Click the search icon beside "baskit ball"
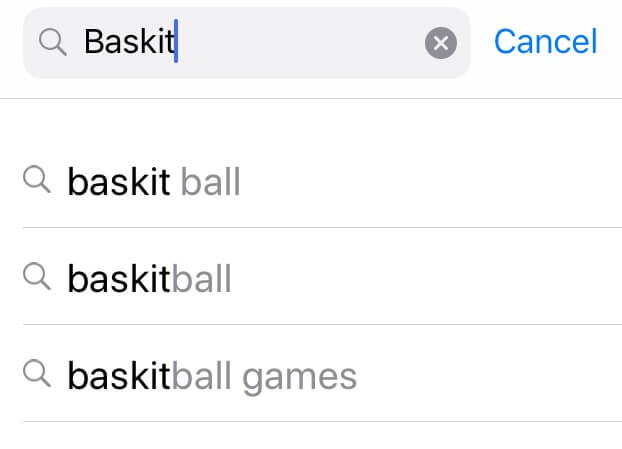The image size is (622, 449). click(37, 181)
